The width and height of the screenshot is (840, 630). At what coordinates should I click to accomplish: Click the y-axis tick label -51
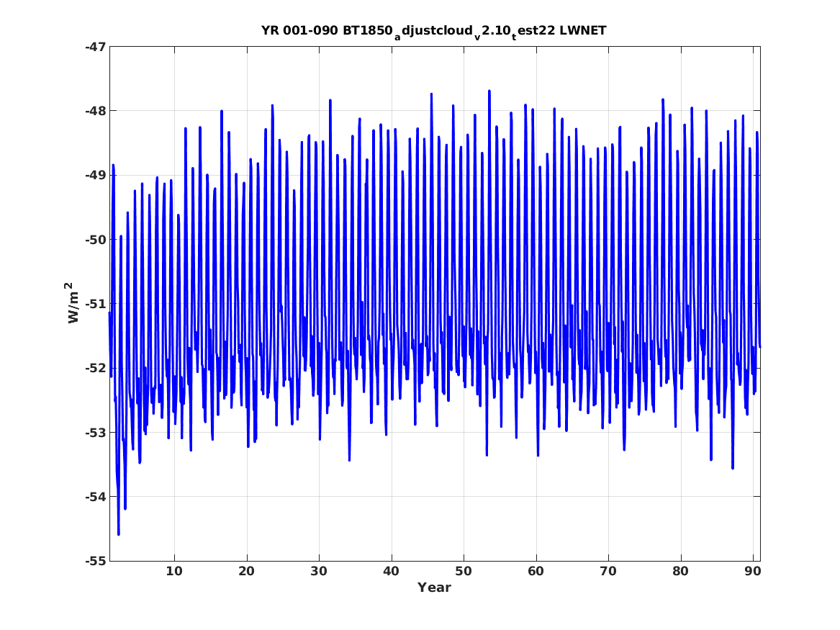[x=95, y=304]
